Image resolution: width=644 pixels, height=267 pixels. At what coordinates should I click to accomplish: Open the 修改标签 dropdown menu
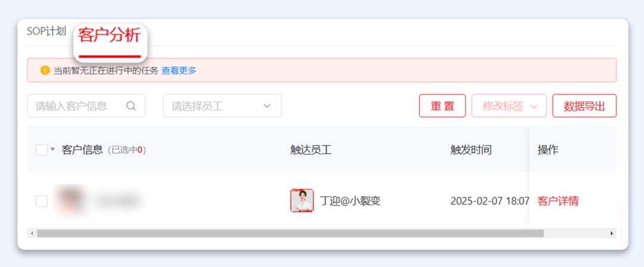pos(509,106)
